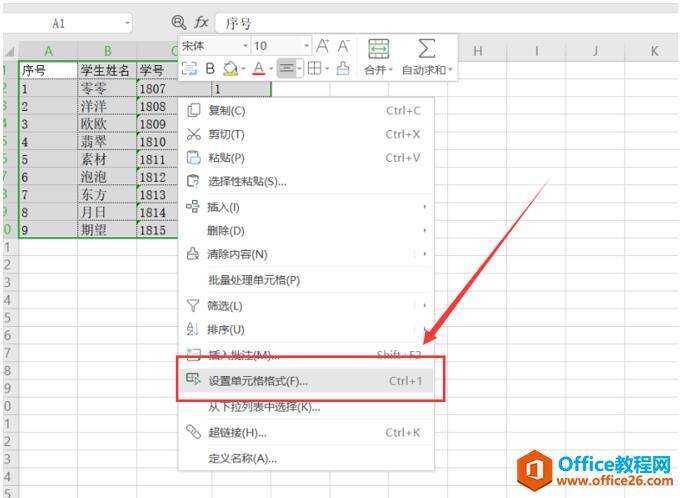Click the eraser icon next to 清除内容(N)
Viewport: 680px width, 498px height.
[193, 253]
